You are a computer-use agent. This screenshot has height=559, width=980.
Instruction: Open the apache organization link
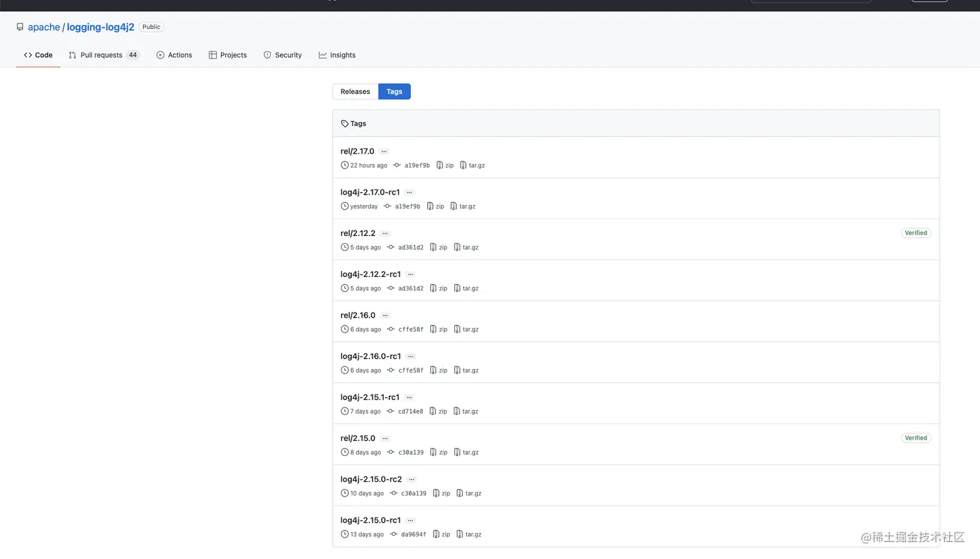[44, 27]
